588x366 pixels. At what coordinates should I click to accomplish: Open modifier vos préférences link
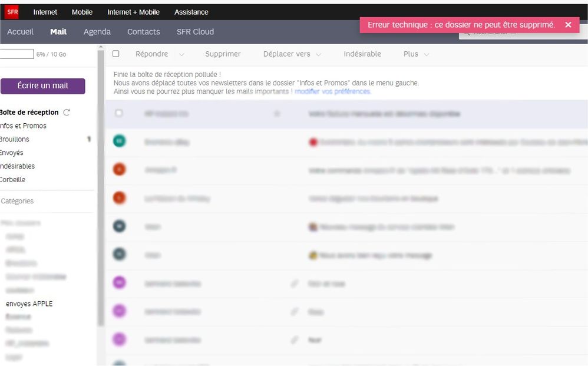[332, 91]
